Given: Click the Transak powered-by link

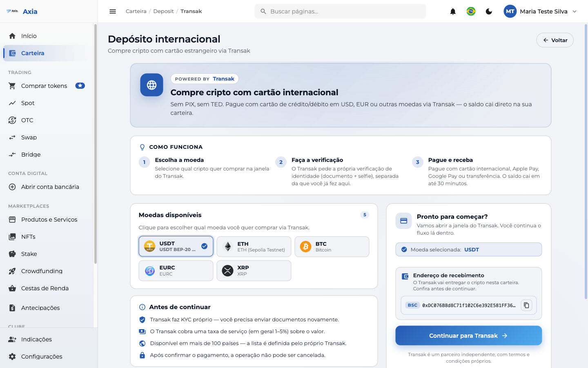Looking at the screenshot, I should 223,79.
